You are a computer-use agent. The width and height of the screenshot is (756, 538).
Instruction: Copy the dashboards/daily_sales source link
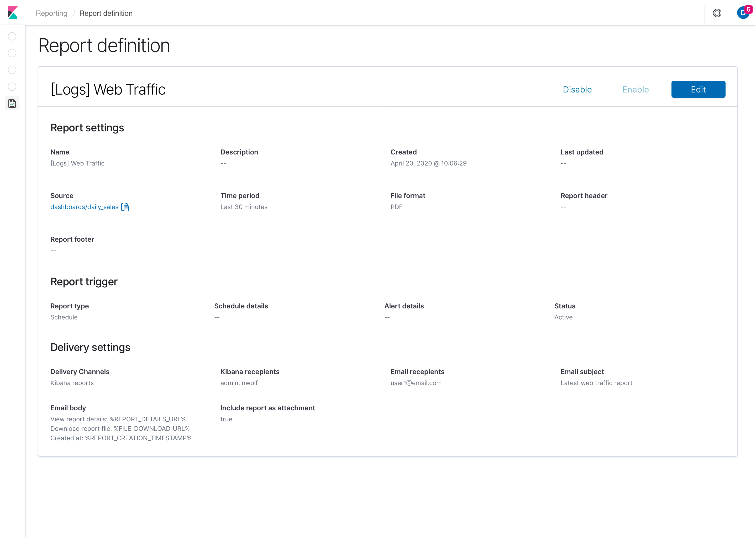point(125,207)
